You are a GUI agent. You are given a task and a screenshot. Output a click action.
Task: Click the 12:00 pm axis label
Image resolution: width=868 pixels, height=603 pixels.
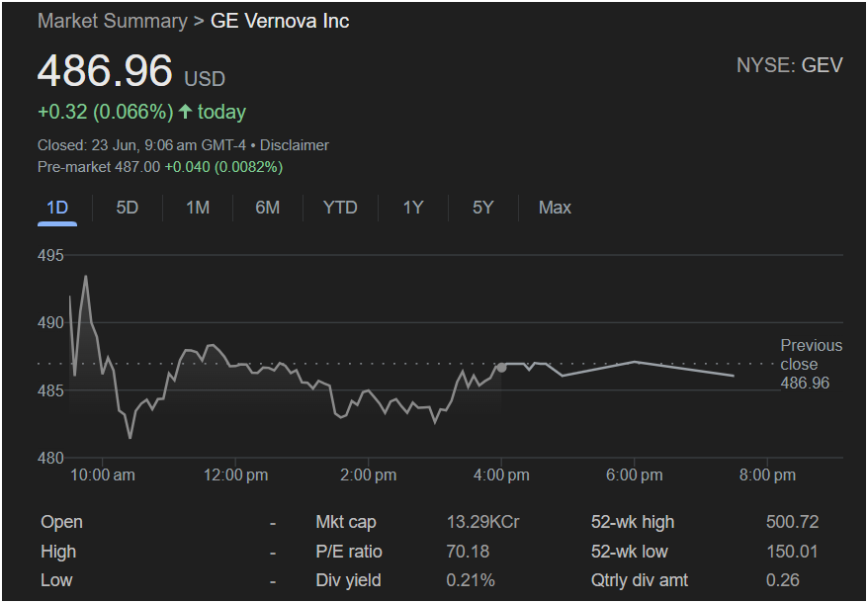236,475
